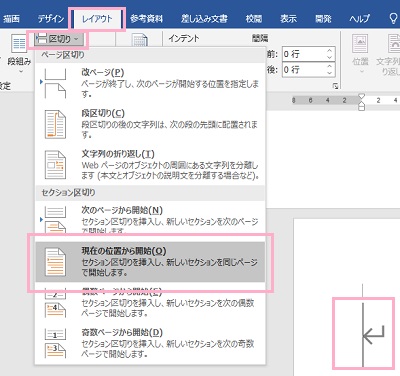400x376 pixels.
Task: Go to the 校閲 tab
Action: [x=254, y=19]
